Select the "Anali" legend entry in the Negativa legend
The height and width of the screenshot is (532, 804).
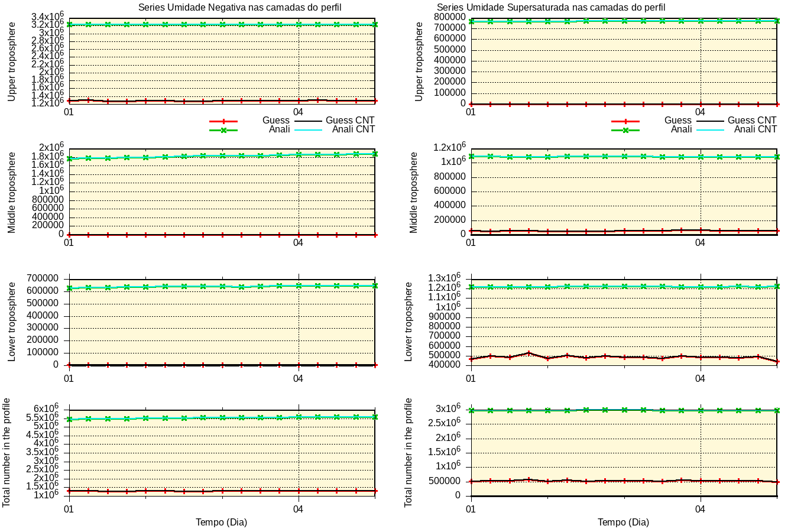point(280,129)
